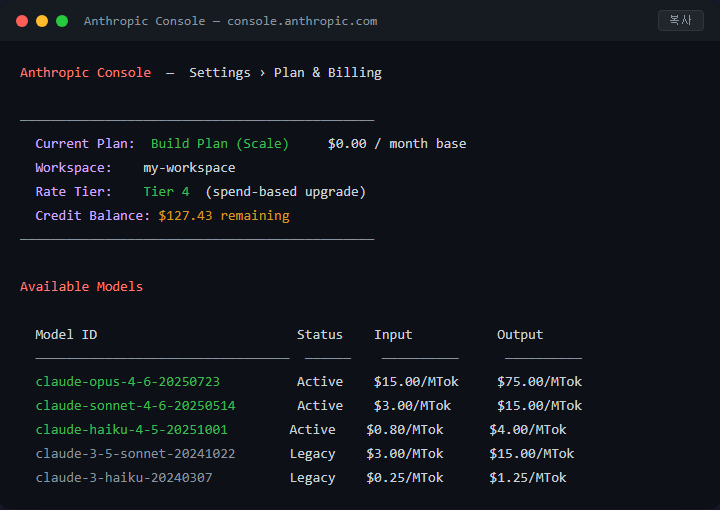
Task: Click the yellow minimize window dot
Action: coord(42,21)
